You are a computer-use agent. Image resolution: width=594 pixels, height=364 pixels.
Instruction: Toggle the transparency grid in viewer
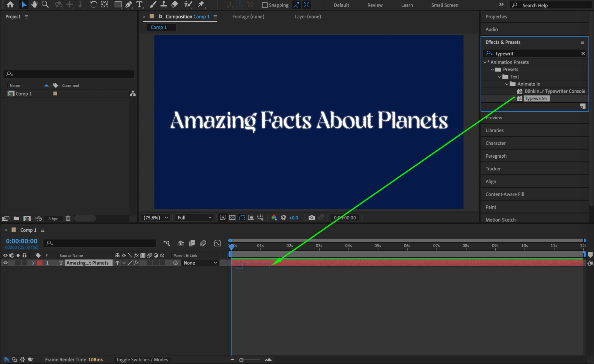tap(232, 218)
